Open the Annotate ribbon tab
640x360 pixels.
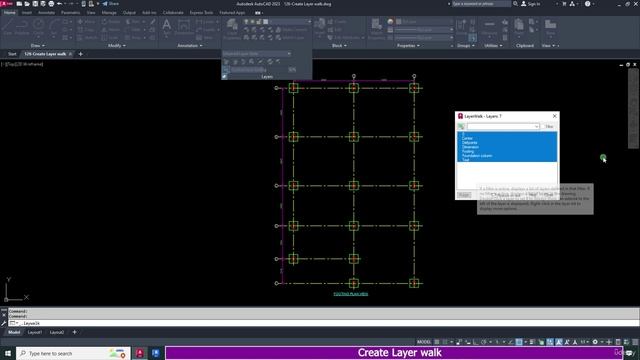46,13
